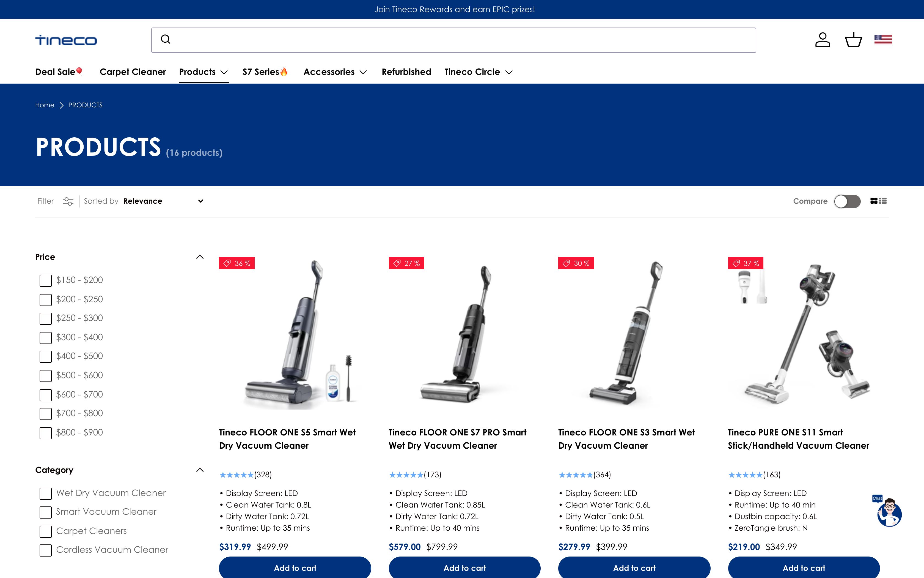Click the Filter label button
The width and height of the screenshot is (924, 578).
coord(45,201)
